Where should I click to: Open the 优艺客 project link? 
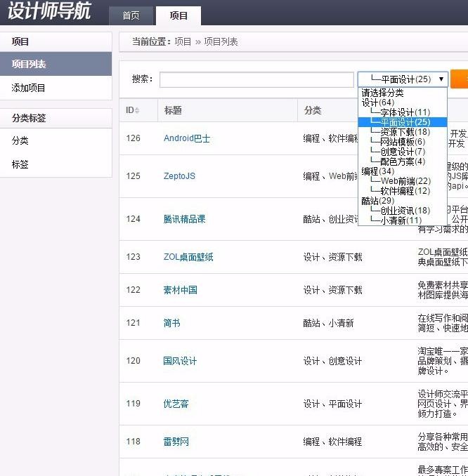[x=176, y=404]
